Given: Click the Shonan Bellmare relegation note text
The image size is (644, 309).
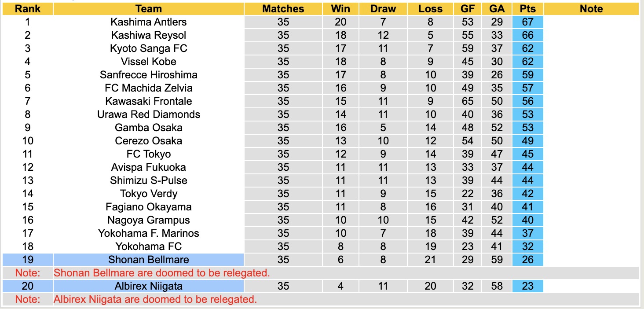Looking at the screenshot, I should (161, 273).
